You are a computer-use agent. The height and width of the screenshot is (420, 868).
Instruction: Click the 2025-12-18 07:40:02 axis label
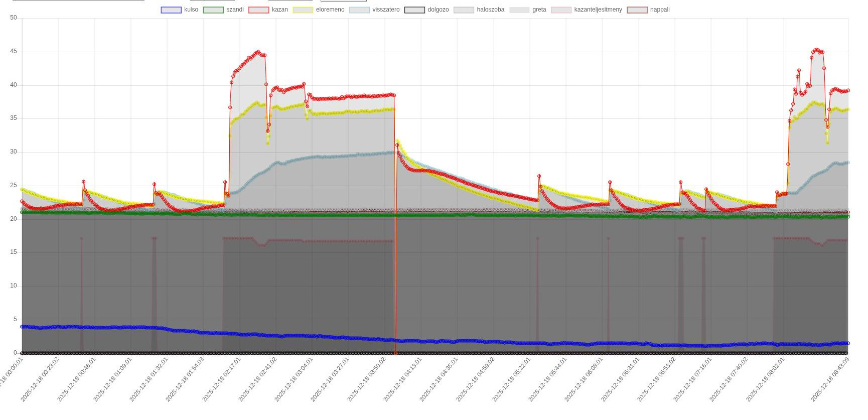click(x=729, y=379)
